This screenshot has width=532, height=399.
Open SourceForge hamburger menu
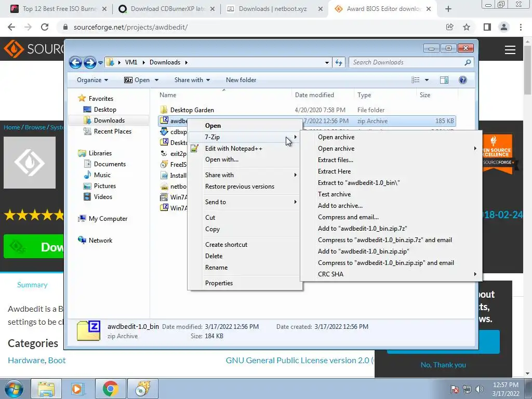tap(510, 50)
